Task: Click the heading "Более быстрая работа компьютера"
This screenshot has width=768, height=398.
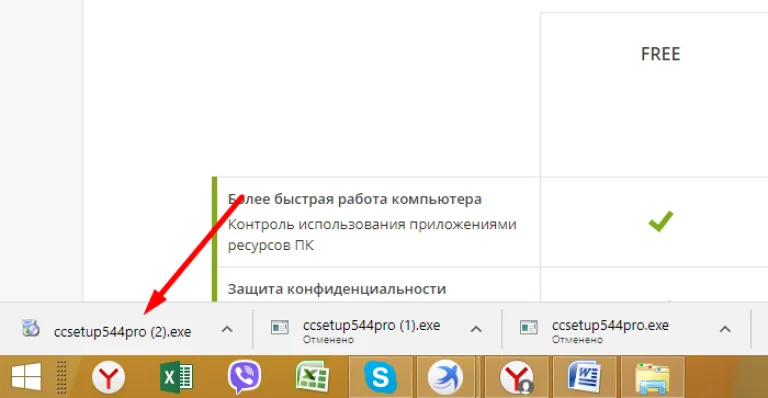Action: (355, 199)
